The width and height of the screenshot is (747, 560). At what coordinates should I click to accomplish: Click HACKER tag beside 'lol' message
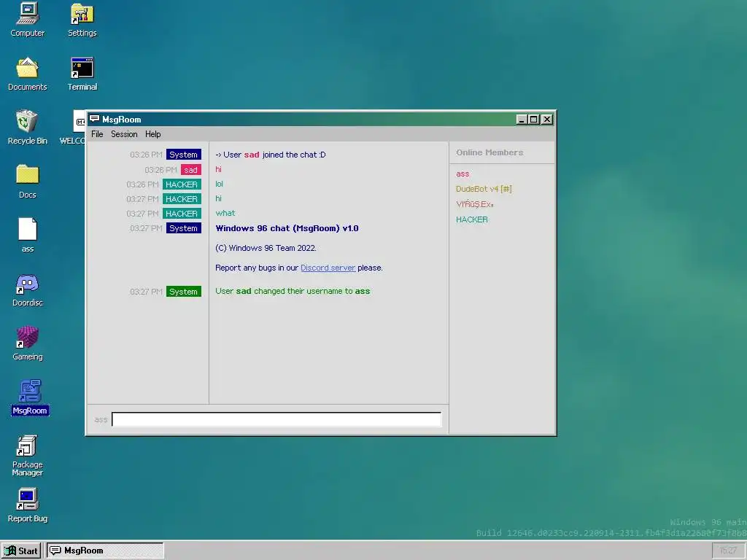point(182,184)
